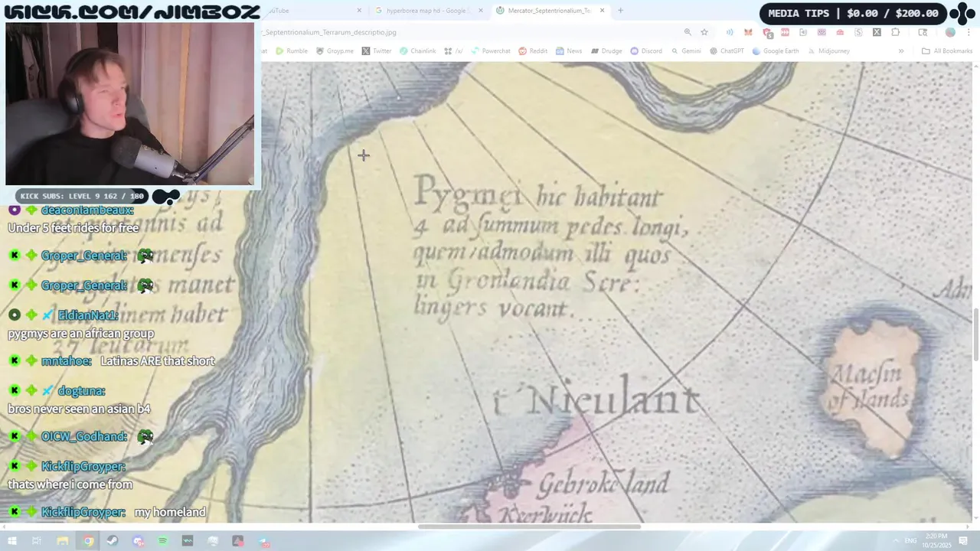980x551 pixels.
Task: Open the News bookmark
Action: point(569,51)
